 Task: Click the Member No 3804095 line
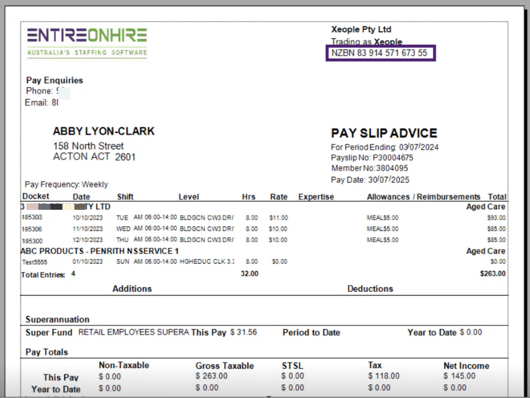click(x=369, y=168)
